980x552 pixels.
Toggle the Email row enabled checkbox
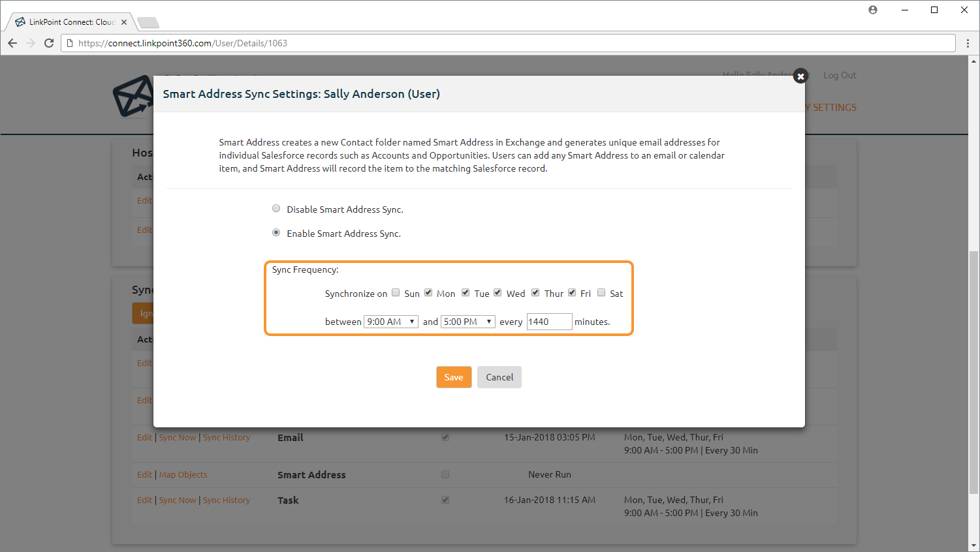[445, 437]
